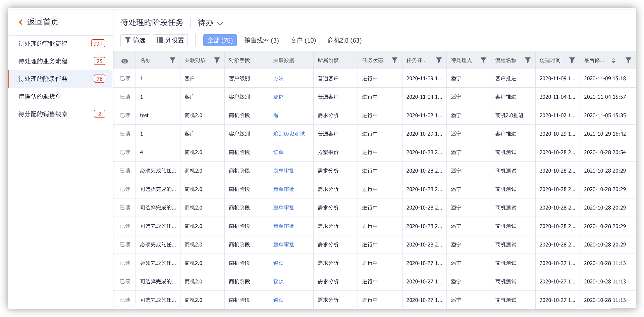Toggle the eye icon in table header
The image size is (644, 317).
tap(125, 61)
